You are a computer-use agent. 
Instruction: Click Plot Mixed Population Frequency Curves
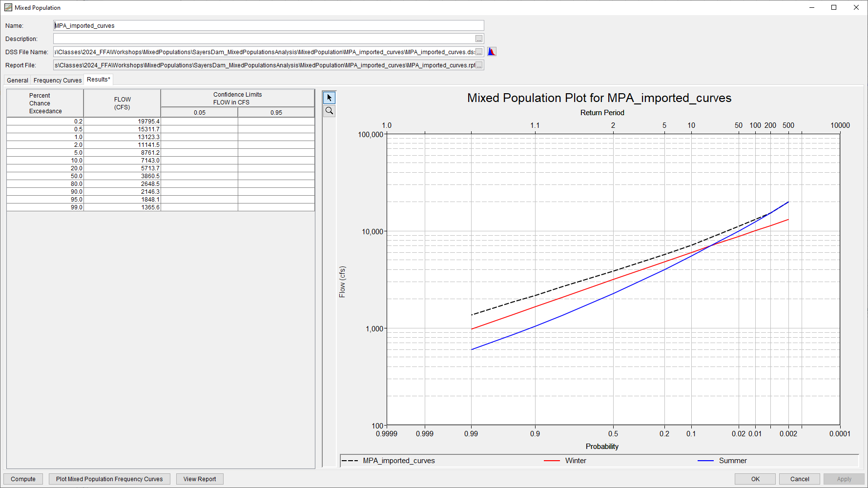click(109, 479)
